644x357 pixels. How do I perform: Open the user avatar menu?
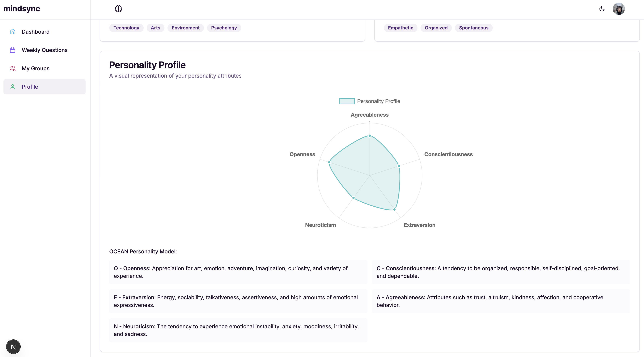[618, 9]
